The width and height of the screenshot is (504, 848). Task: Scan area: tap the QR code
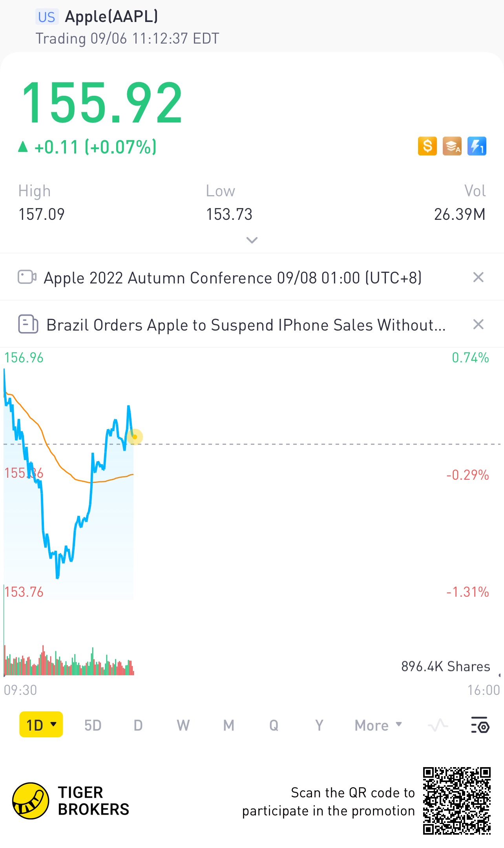click(x=457, y=801)
